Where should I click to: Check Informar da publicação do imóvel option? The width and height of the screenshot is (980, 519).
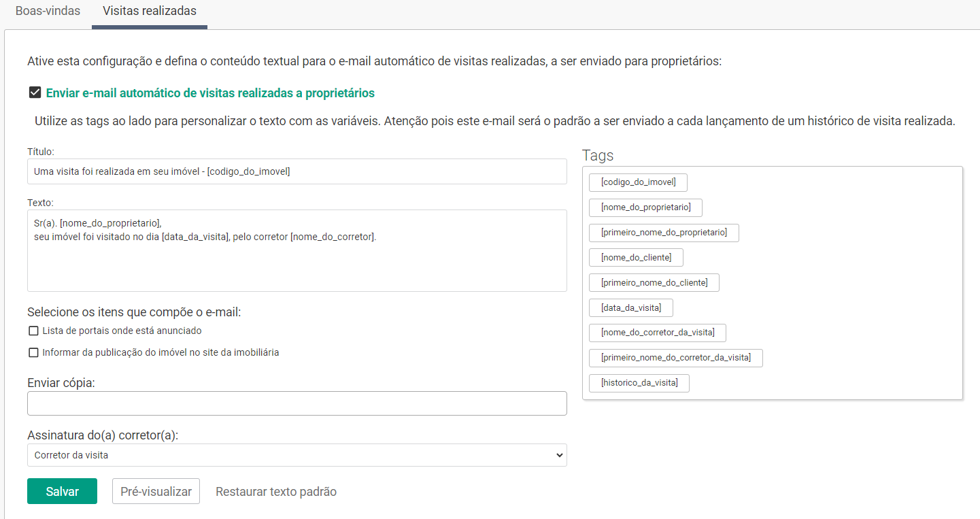pos(33,353)
